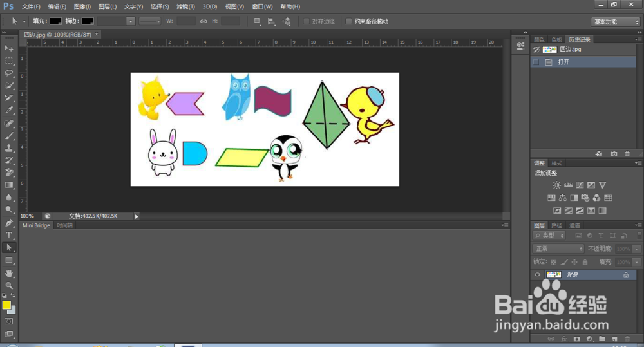Image resolution: width=644 pixels, height=347 pixels.
Task: Toggle lock transparent pixels icon
Action: point(554,262)
